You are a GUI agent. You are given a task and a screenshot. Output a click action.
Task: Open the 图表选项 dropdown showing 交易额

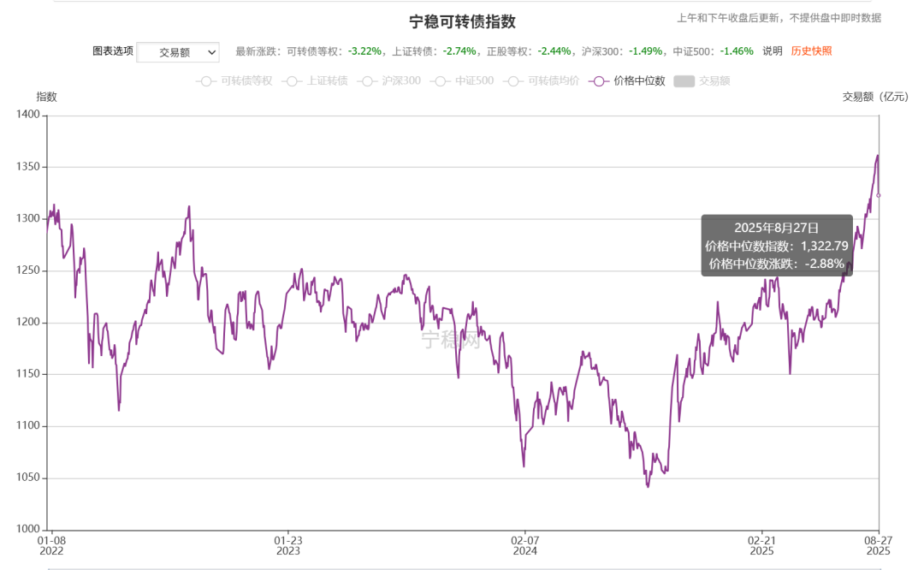tap(178, 52)
